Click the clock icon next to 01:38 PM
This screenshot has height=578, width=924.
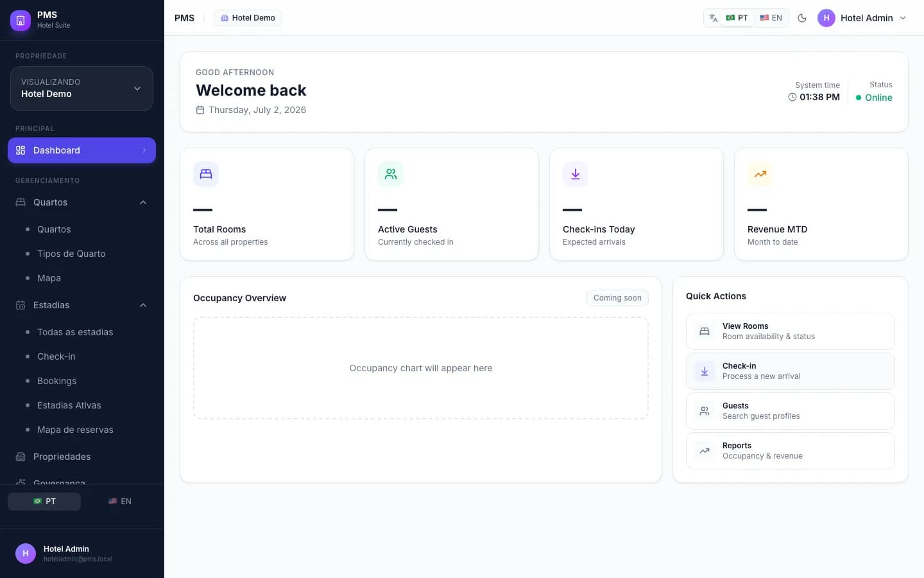792,97
